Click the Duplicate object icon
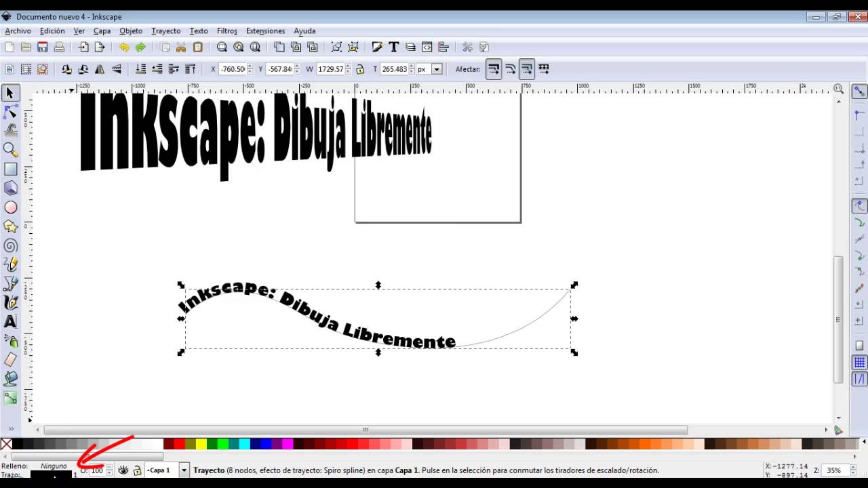This screenshot has width=868, height=488. pyautogui.click(x=279, y=47)
